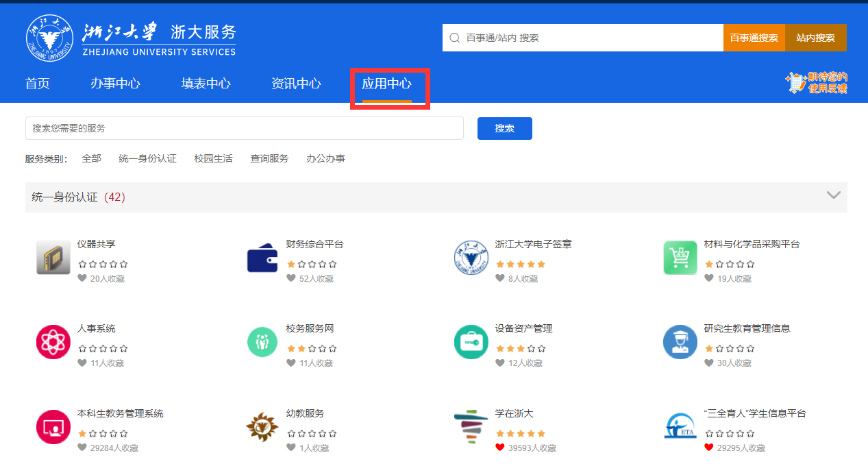Open the 学在浙大 title link
The image size is (868, 475).
click(514, 414)
